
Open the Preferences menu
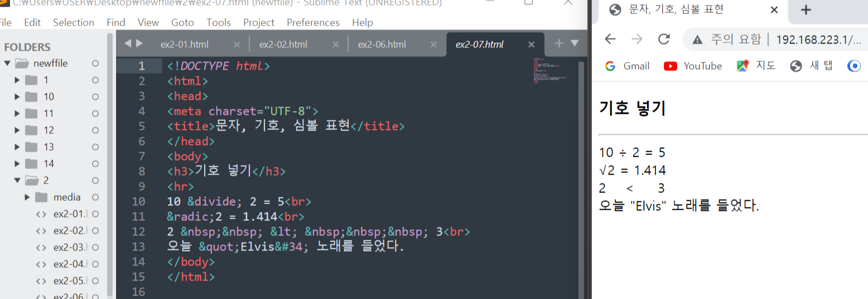coord(313,22)
